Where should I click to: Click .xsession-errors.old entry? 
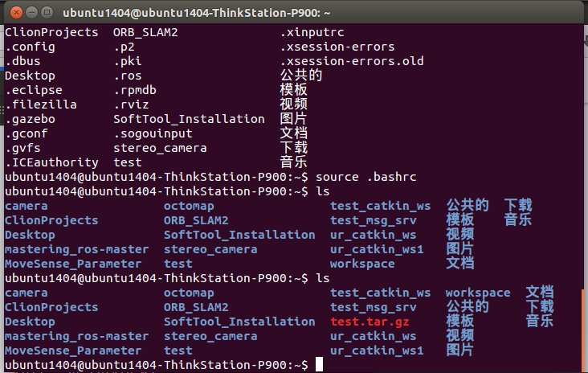coord(352,61)
